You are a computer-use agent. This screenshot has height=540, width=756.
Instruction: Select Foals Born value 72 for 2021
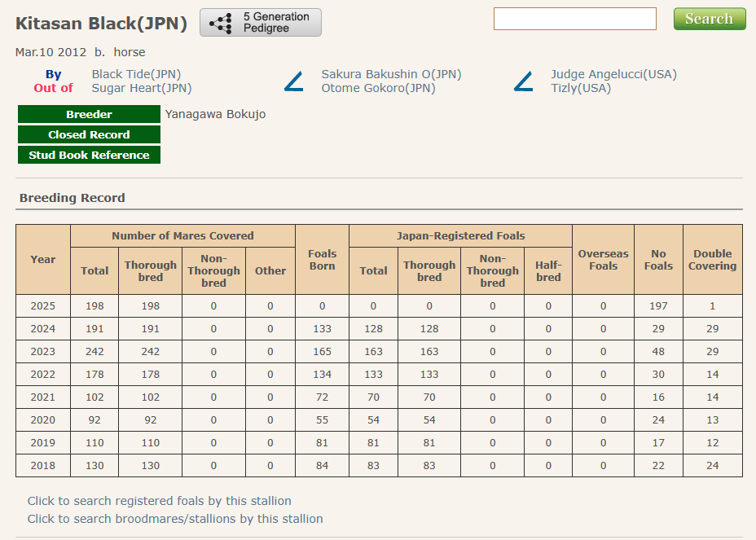tap(322, 397)
